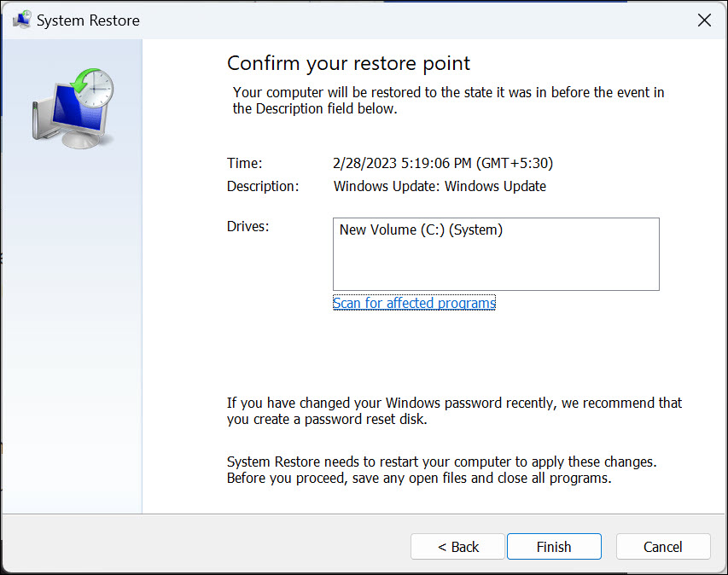728x575 pixels.
Task: Click the Description: field label
Action: [263, 186]
